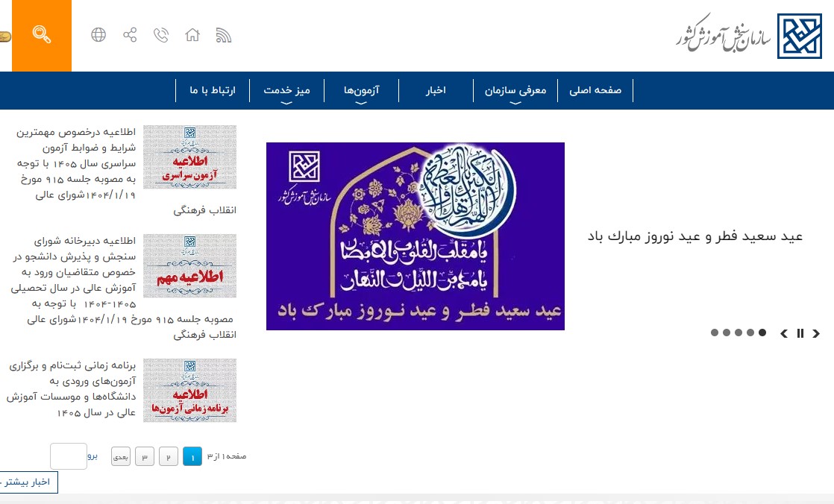The width and height of the screenshot is (834, 504).
Task: Open the اخبار menu item
Action: click(x=436, y=89)
